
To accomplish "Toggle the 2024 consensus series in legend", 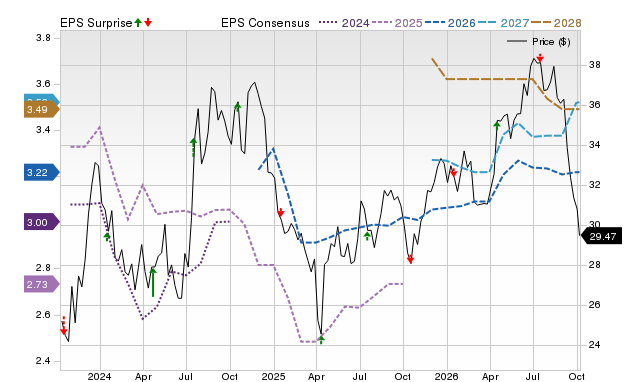I will [x=344, y=23].
